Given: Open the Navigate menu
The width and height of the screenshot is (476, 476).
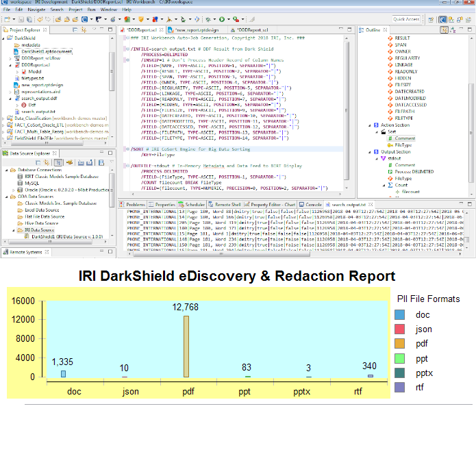Looking at the screenshot, I should (x=36, y=10).
